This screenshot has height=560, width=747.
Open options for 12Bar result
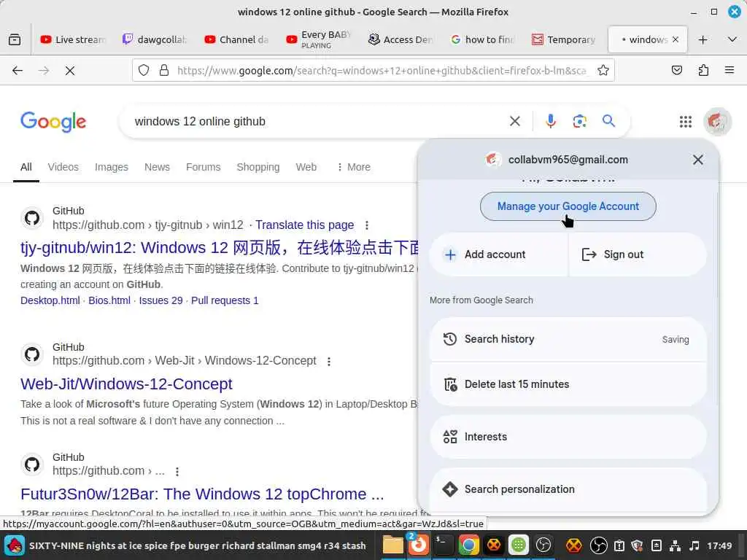(x=177, y=472)
